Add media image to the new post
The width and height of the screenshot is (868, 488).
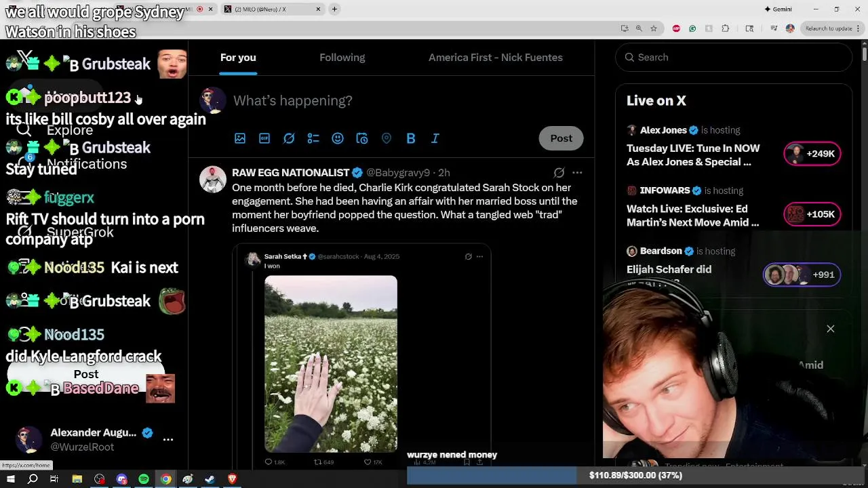(240, 138)
